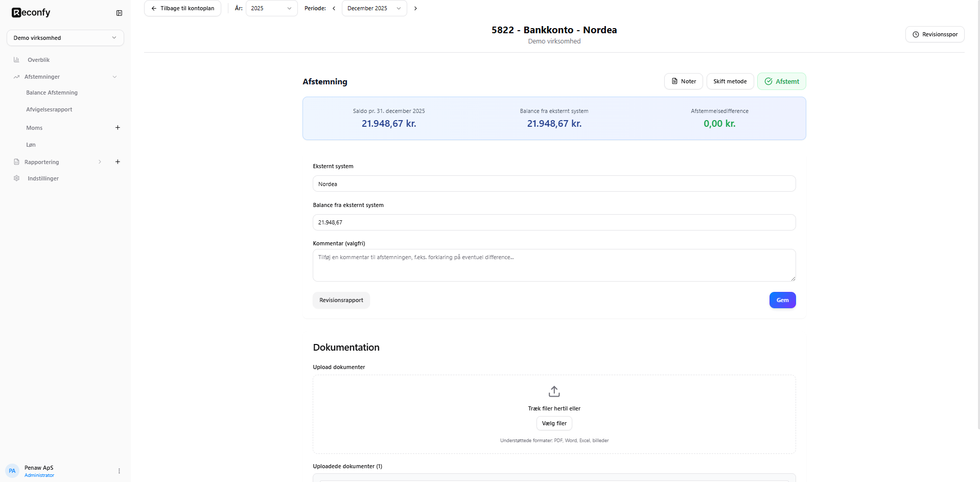Collapse the sidebar panel icon
This screenshot has width=980, height=482.
click(119, 13)
